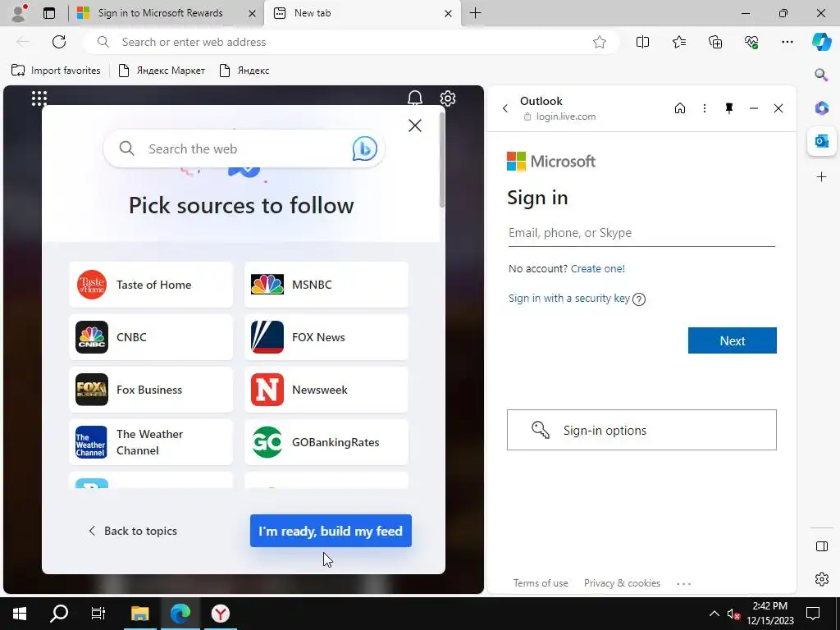Viewport: 840px width, 630px height.
Task: Follow the Newsweek source
Action: [x=326, y=390]
